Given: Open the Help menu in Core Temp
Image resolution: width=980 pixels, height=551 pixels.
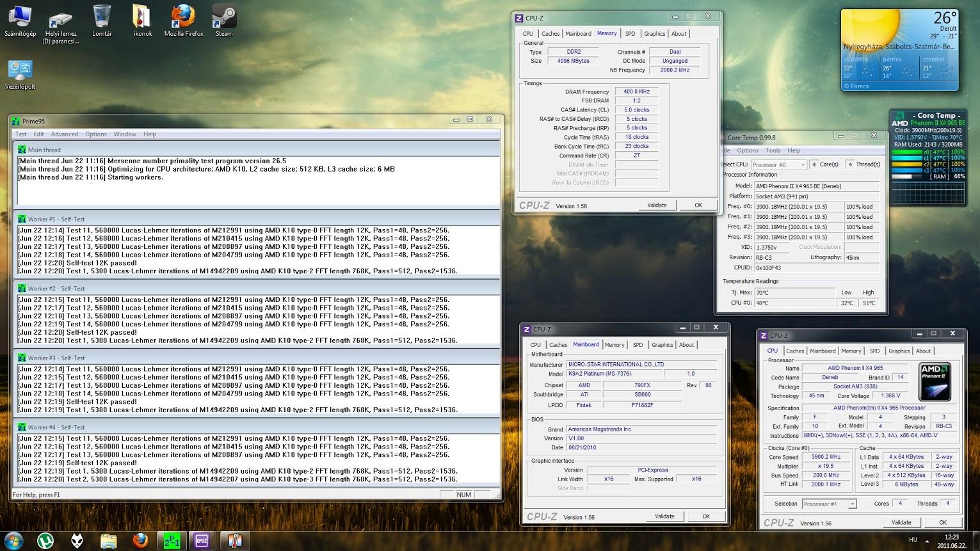Looking at the screenshot, I should 794,150.
